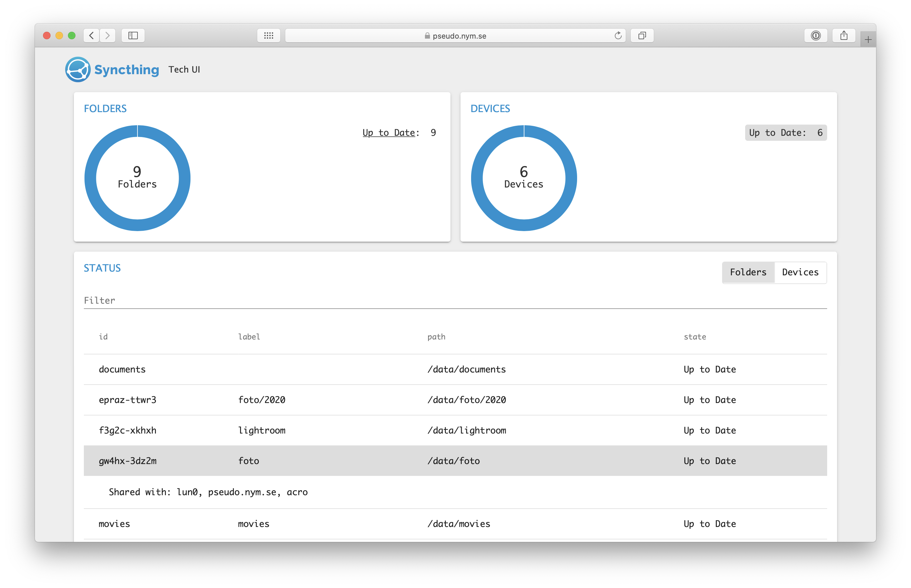Select the Folders status tab
The image size is (911, 588).
748,272
